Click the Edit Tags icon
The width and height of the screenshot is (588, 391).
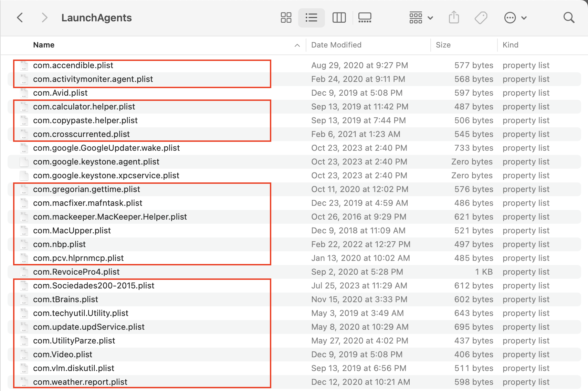click(x=481, y=18)
